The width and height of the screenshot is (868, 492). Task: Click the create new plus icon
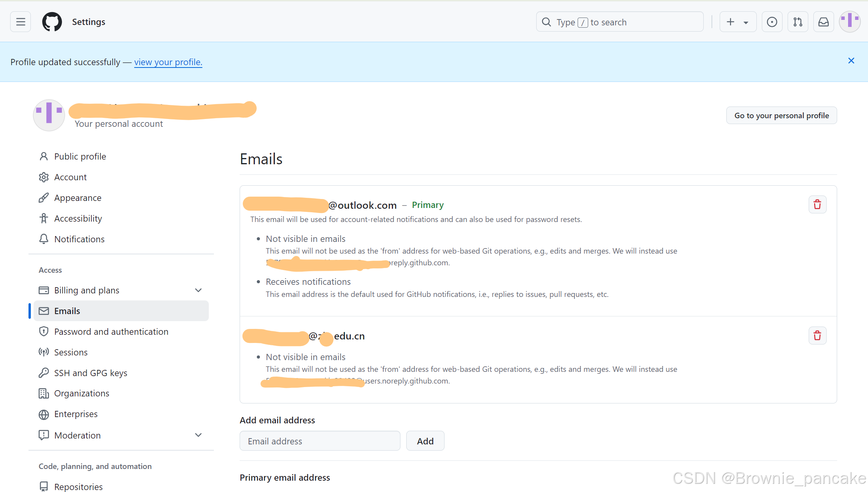(730, 22)
